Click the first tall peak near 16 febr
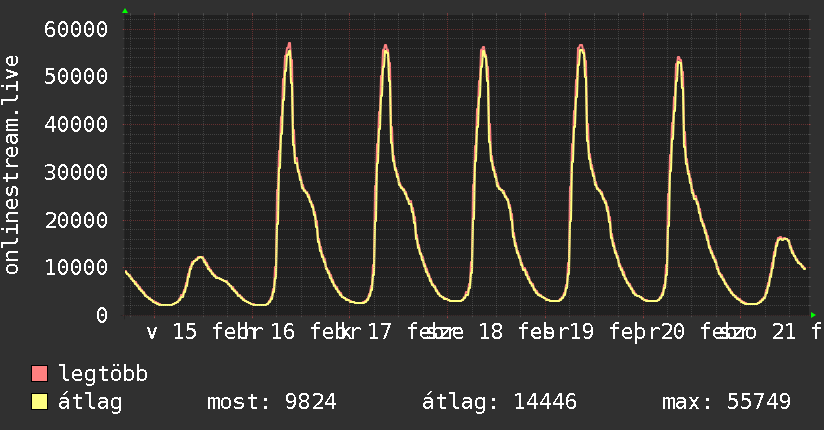 [x=289, y=46]
